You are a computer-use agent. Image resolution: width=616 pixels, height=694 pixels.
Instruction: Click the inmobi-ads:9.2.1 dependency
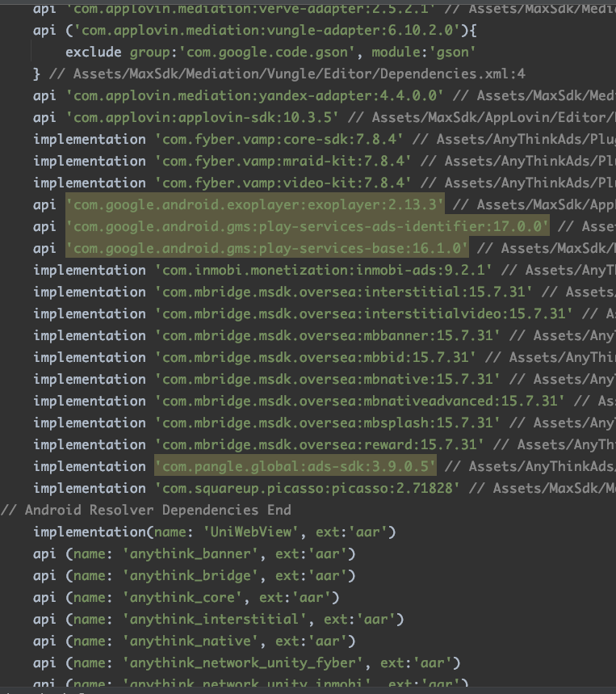[323, 270]
